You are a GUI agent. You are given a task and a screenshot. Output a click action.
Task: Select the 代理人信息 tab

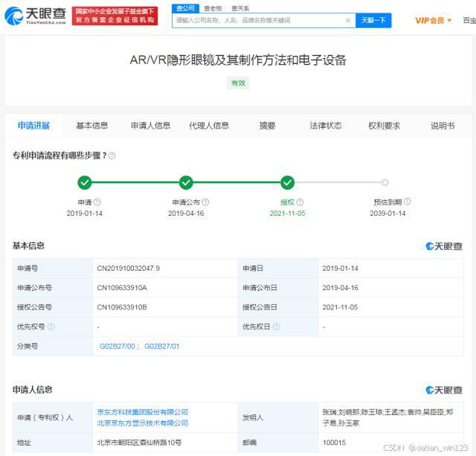tap(209, 126)
